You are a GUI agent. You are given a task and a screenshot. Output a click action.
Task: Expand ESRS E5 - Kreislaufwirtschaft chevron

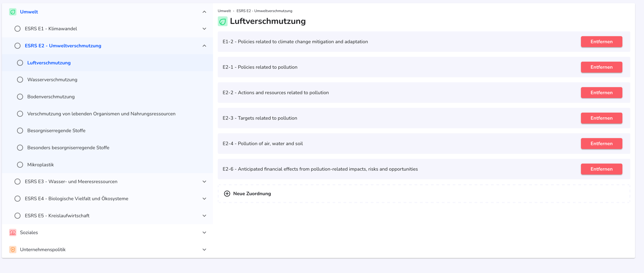coord(204,216)
